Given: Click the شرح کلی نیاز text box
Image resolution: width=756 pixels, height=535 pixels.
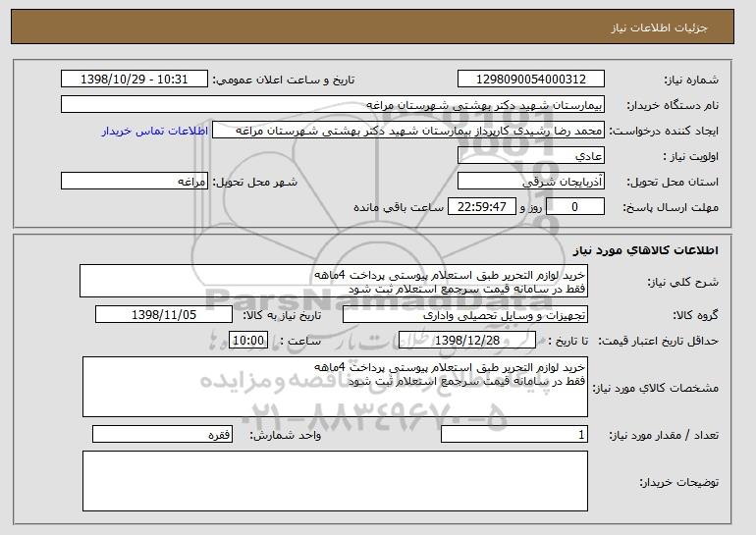Looking at the screenshot, I should coord(334,281).
